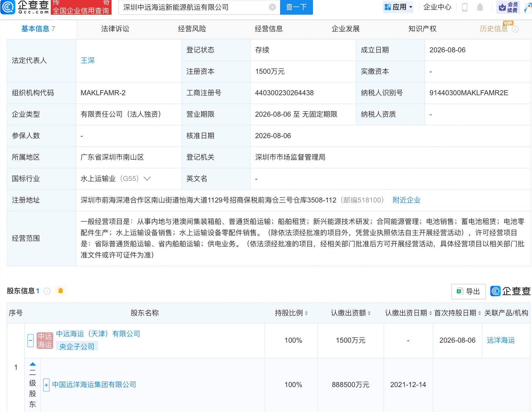Click the info icon beside 历史信息

coord(515,29)
